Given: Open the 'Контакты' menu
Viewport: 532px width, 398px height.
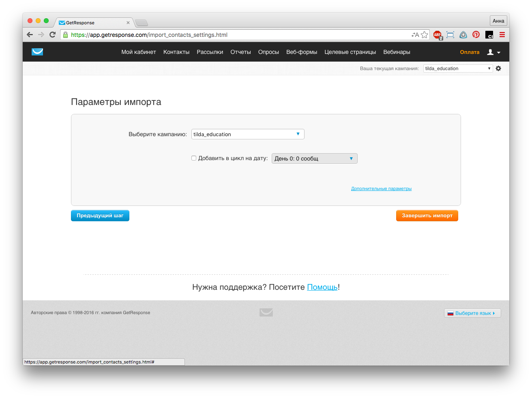Looking at the screenshot, I should [176, 52].
